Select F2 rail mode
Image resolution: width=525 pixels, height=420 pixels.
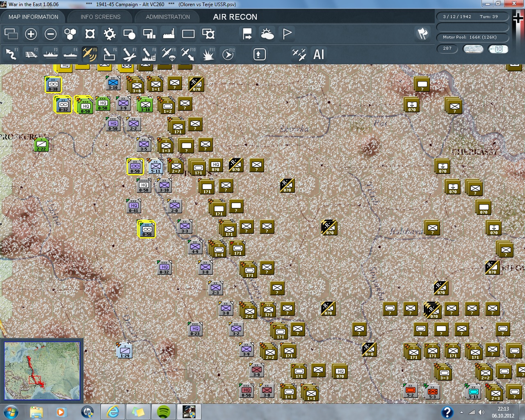click(x=31, y=54)
